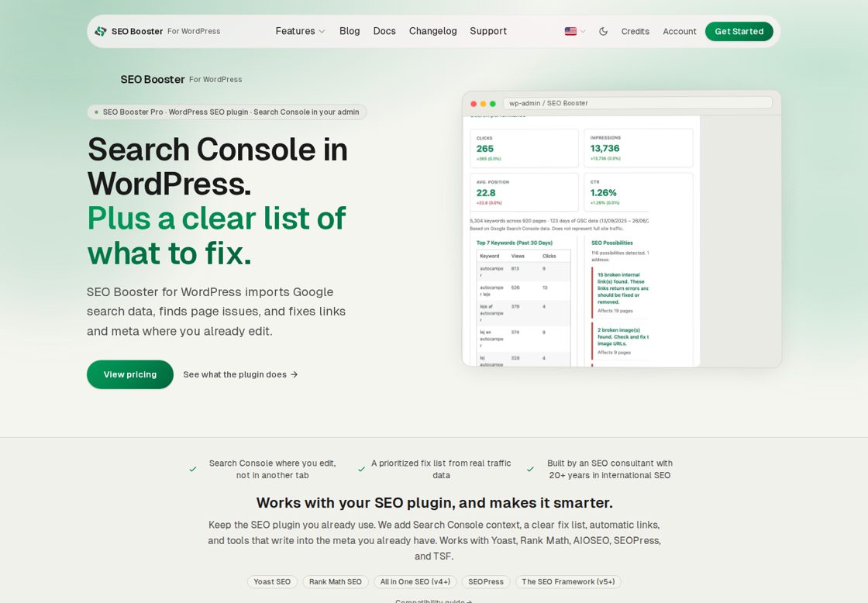Click the Views column header in table

pyautogui.click(x=518, y=256)
